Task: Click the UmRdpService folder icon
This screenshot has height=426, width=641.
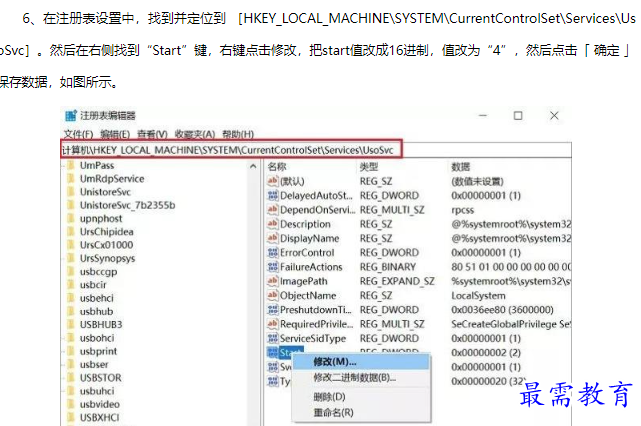Action: pyautogui.click(x=71, y=179)
